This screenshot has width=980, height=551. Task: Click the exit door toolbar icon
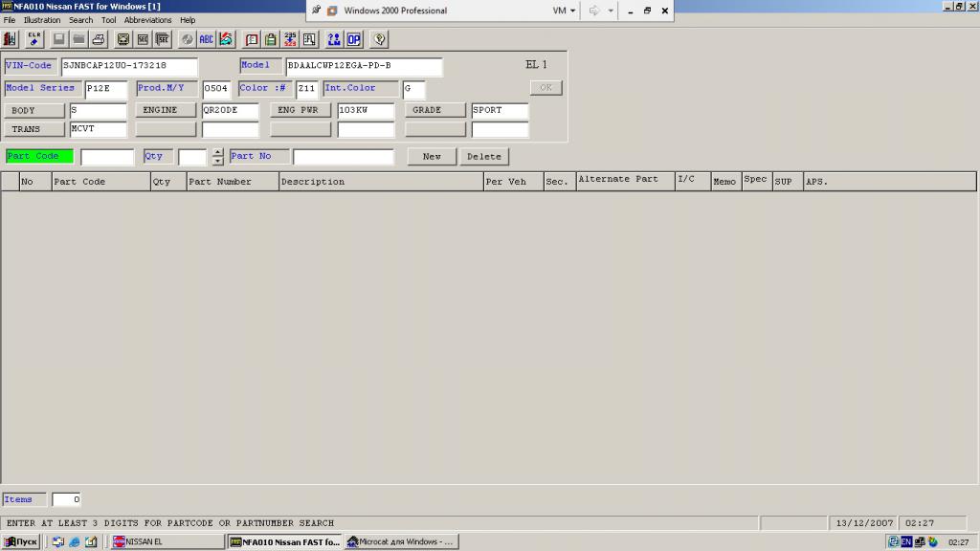point(10,39)
